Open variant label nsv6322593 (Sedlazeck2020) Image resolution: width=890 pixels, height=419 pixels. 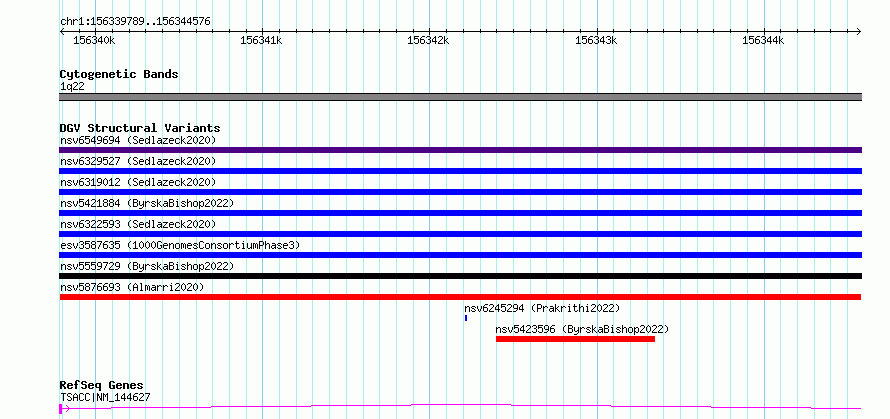(138, 224)
